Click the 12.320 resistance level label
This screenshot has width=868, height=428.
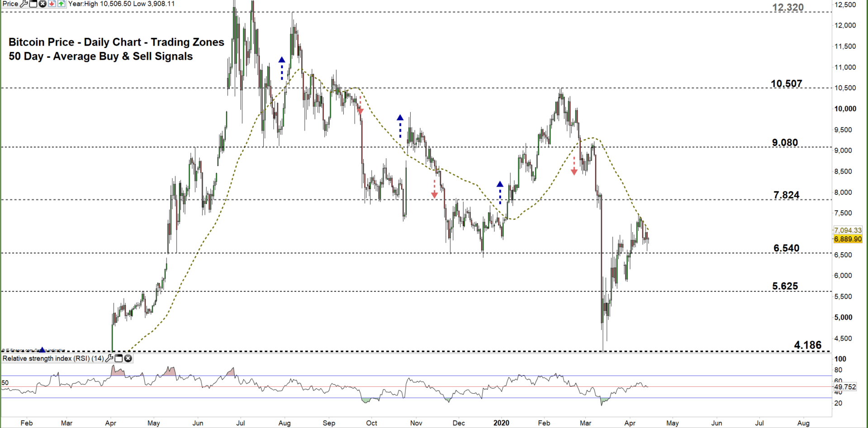click(x=788, y=7)
